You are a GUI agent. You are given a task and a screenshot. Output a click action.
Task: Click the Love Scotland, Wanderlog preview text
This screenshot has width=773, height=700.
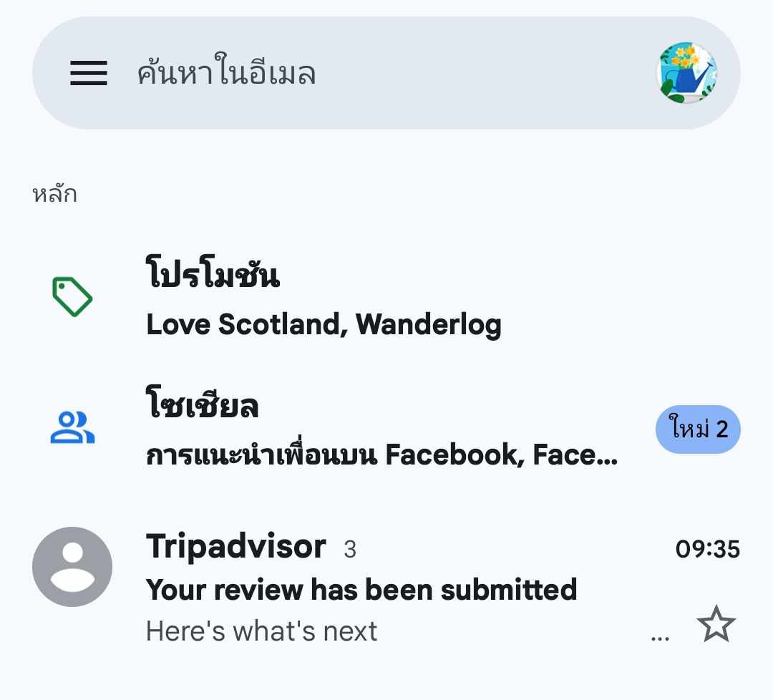(324, 325)
